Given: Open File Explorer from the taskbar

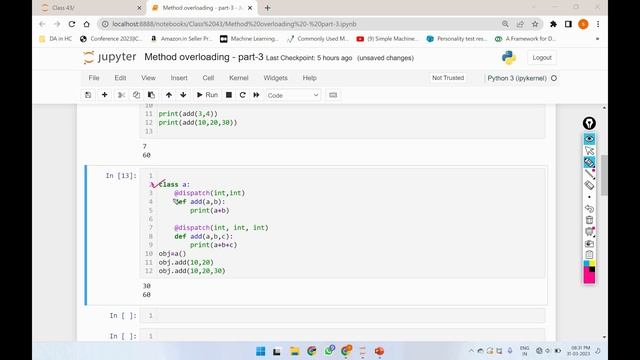Looking at the screenshot, I should 295,351.
